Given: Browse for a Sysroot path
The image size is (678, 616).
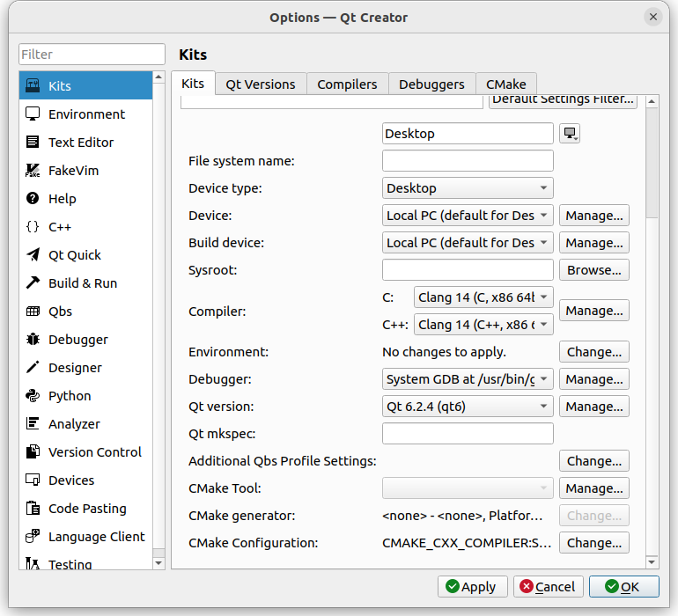Looking at the screenshot, I should pos(594,270).
